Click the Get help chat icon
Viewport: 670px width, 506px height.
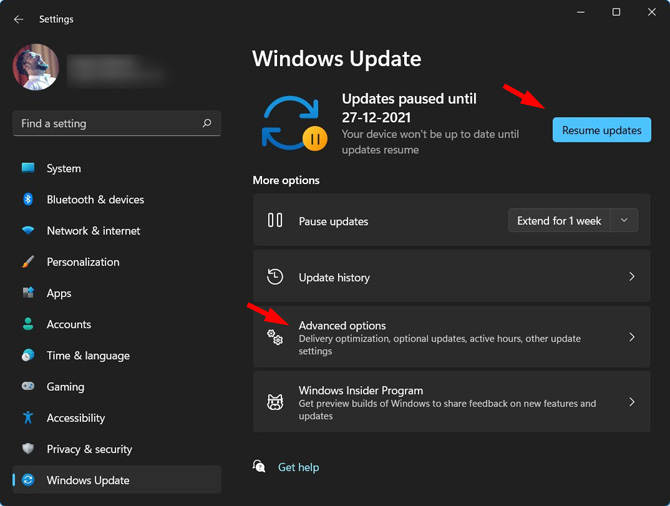coord(259,466)
